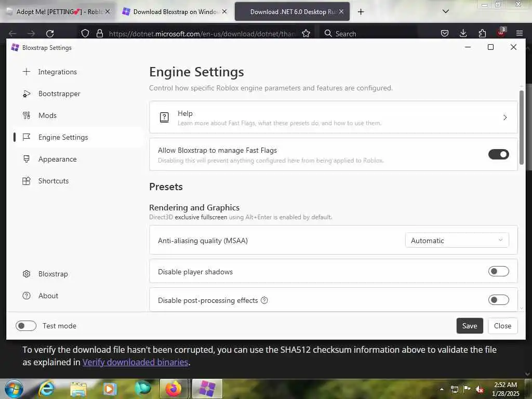Viewport: 532px width, 399px height.
Task: Open the Verify downloaded binaries link
Action: coord(135,362)
